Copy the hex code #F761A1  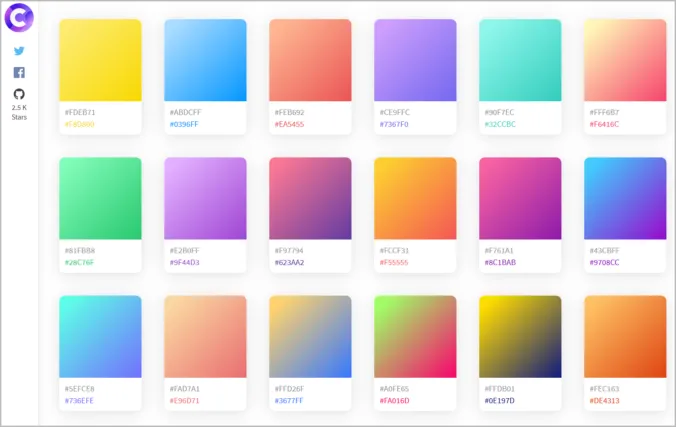point(499,250)
